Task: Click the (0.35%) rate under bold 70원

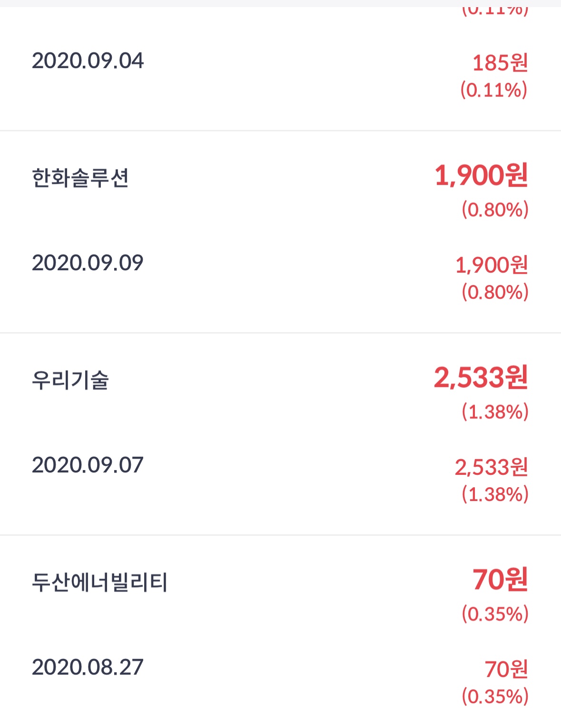Action: click(x=495, y=614)
